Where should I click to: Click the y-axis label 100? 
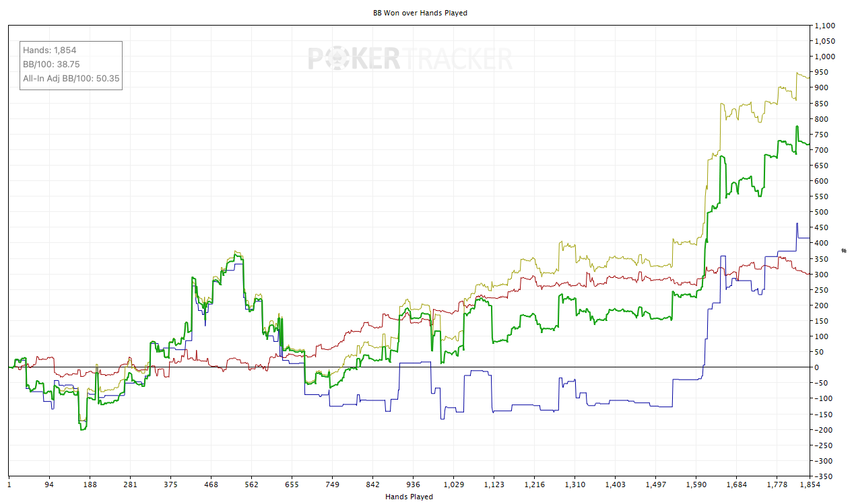tap(821, 336)
